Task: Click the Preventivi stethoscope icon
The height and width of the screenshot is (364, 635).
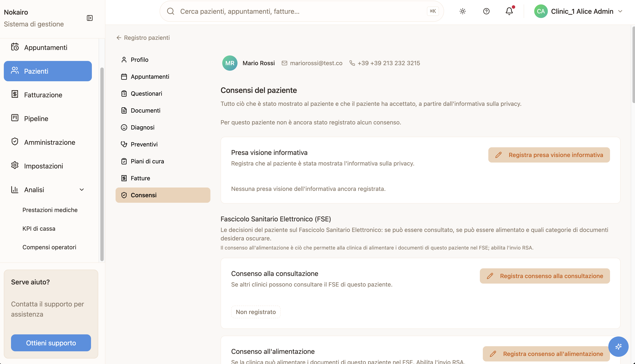Action: coord(124,144)
